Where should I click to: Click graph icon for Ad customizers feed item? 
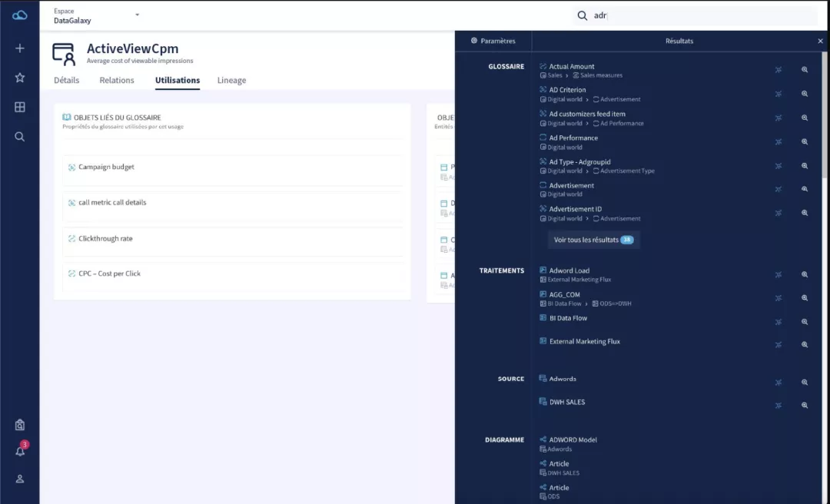778,118
